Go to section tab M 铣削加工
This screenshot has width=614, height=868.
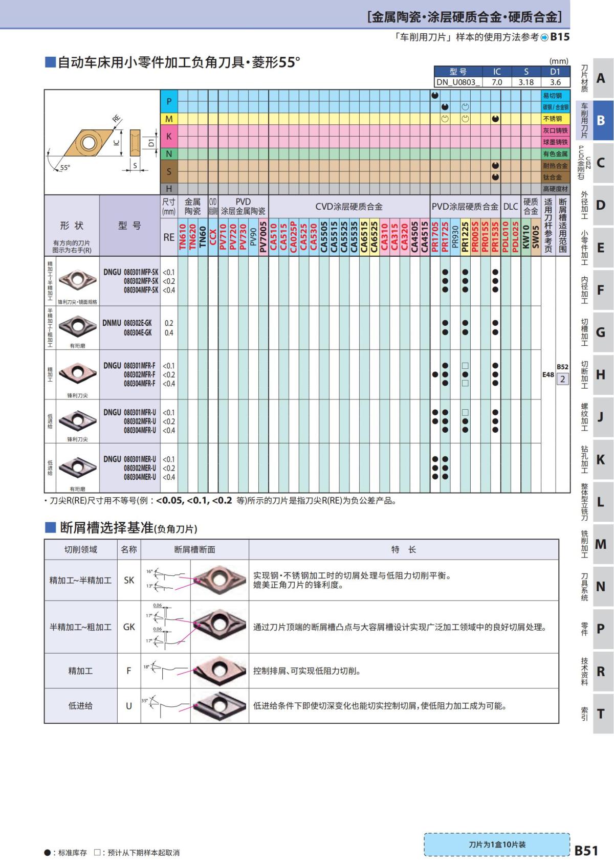tap(596, 544)
